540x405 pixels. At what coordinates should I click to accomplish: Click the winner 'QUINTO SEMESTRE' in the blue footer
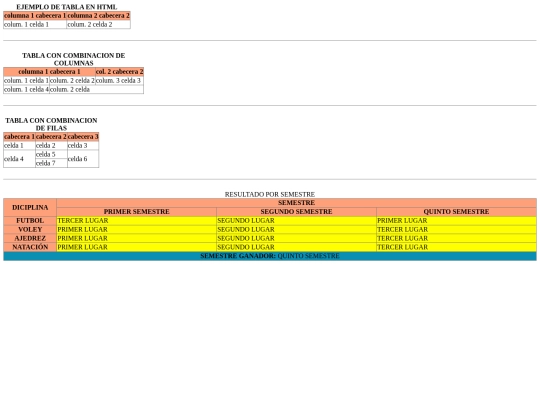click(x=308, y=256)
